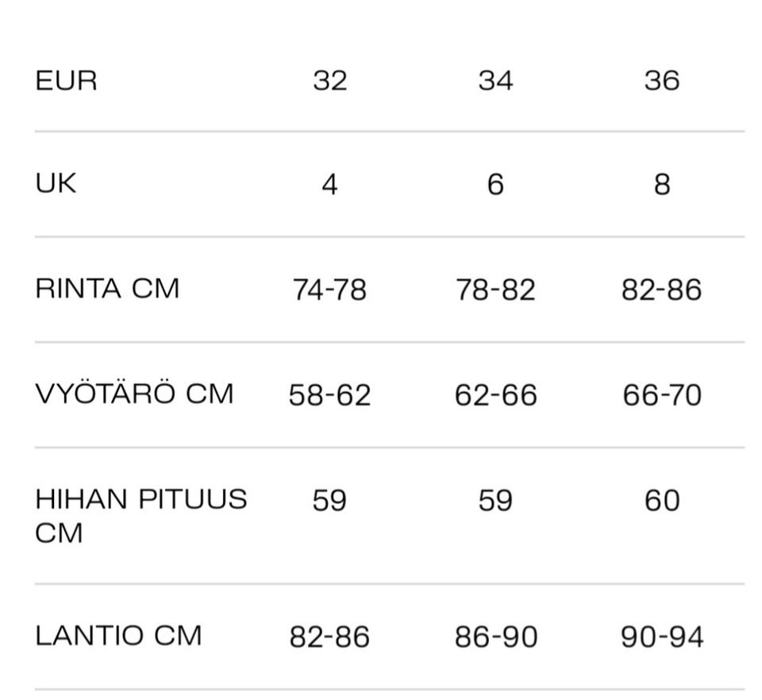Select EUR size 36 cell
The width and height of the screenshot is (762, 700).
click(661, 81)
